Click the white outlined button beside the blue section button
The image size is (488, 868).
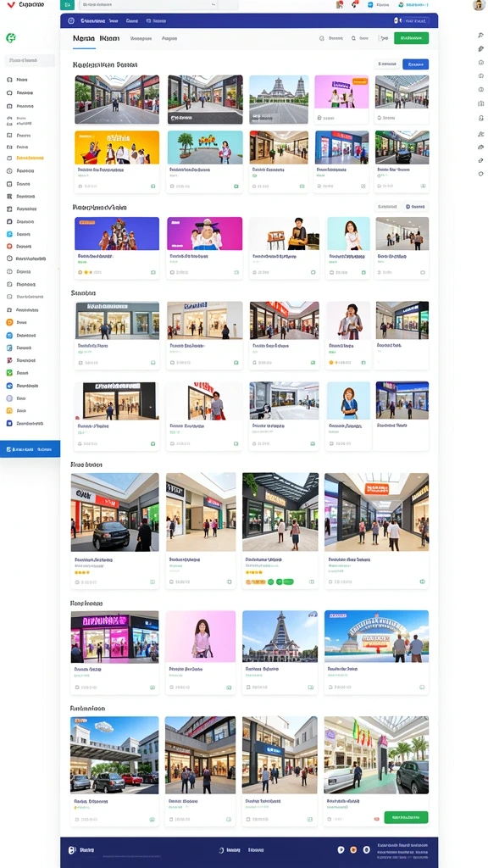(x=386, y=64)
